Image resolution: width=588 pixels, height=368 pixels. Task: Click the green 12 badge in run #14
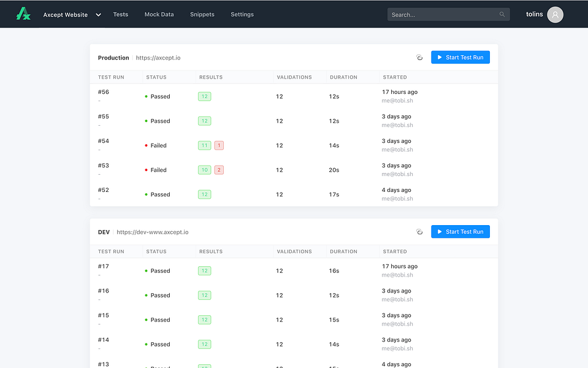[204, 344]
